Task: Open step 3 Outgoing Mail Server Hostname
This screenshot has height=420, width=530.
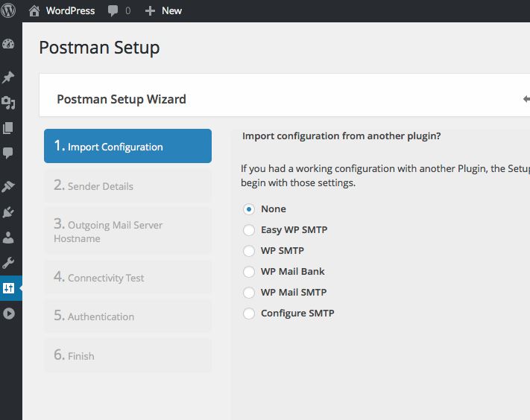Action: [127, 231]
